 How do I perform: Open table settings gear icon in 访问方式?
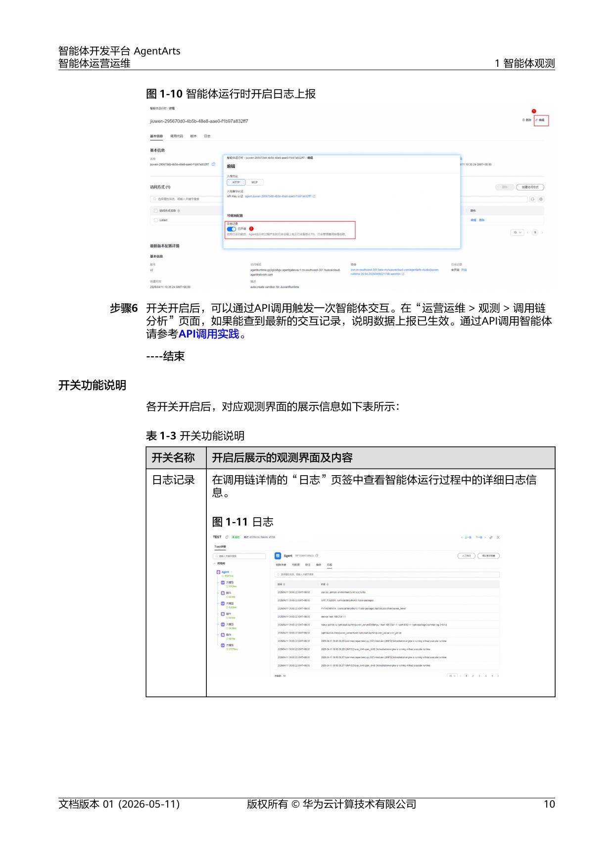[x=541, y=199]
